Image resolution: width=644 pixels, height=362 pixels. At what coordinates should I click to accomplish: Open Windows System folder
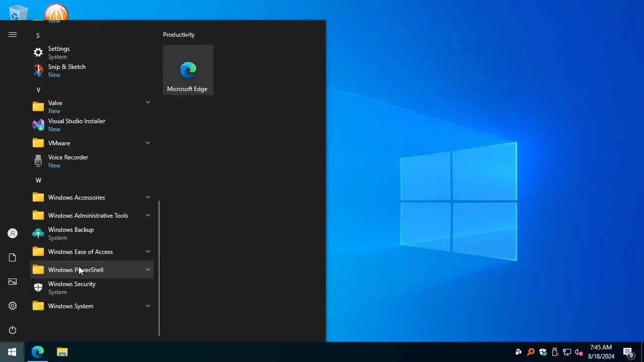pyautogui.click(x=92, y=306)
